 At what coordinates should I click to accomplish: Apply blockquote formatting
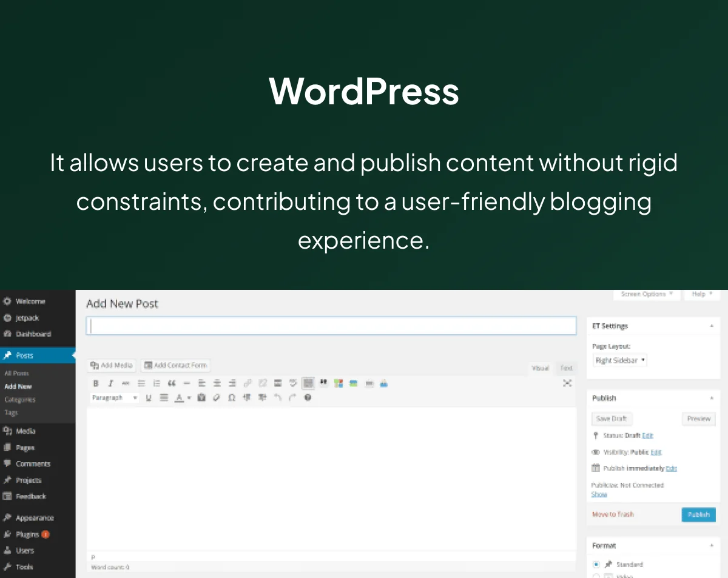172,383
